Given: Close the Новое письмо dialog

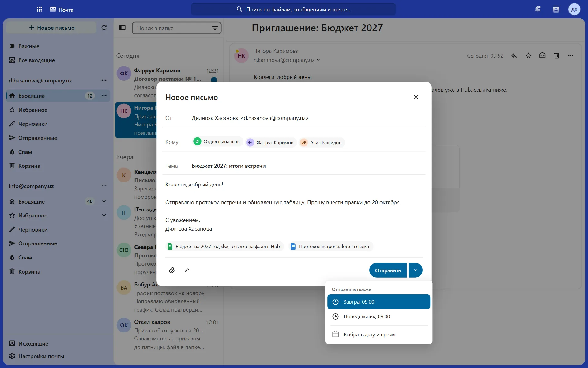Looking at the screenshot, I should pyautogui.click(x=416, y=97).
